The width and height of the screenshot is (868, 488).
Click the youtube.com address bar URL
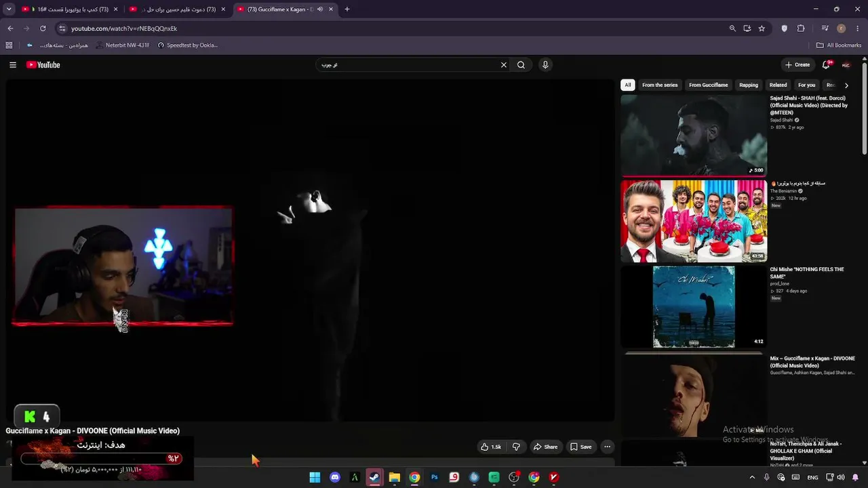click(124, 28)
